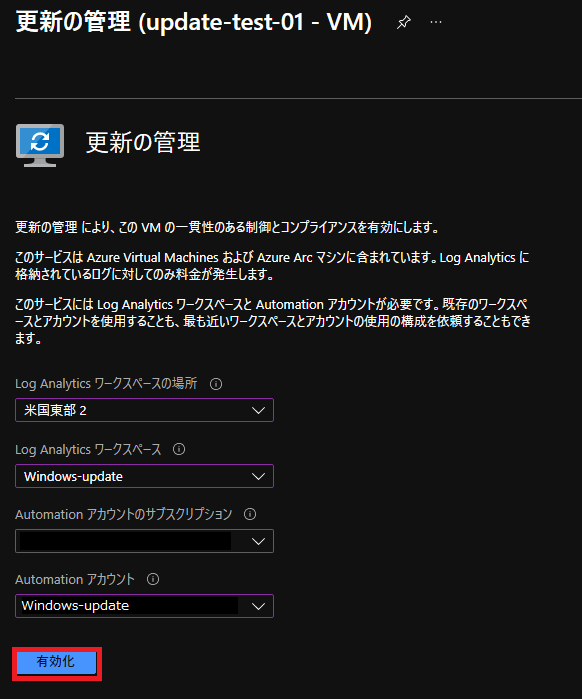Show info tooltip for Automation account
The height and width of the screenshot is (699, 582).
click(x=153, y=579)
